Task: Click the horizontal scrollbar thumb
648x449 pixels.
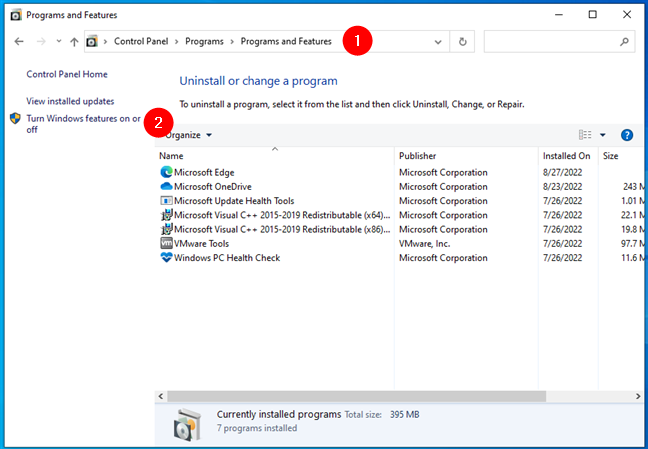Action: tap(356, 396)
